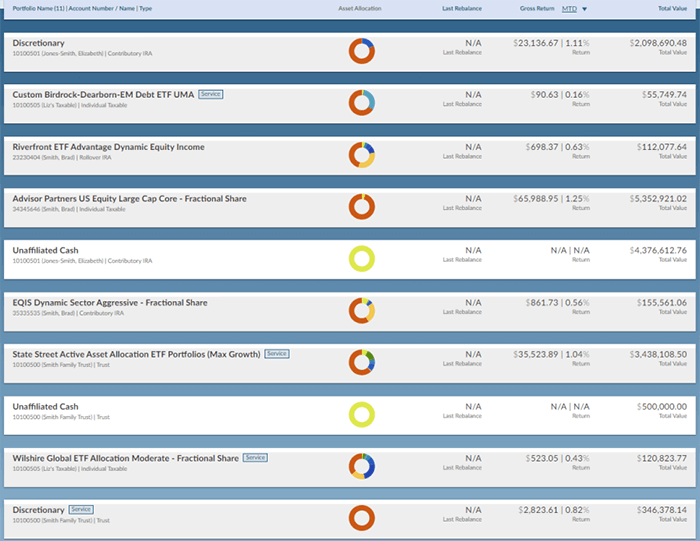The width and height of the screenshot is (700, 541).
Task: Select gross return $90.63 | 0.16%
Action: tap(560, 95)
